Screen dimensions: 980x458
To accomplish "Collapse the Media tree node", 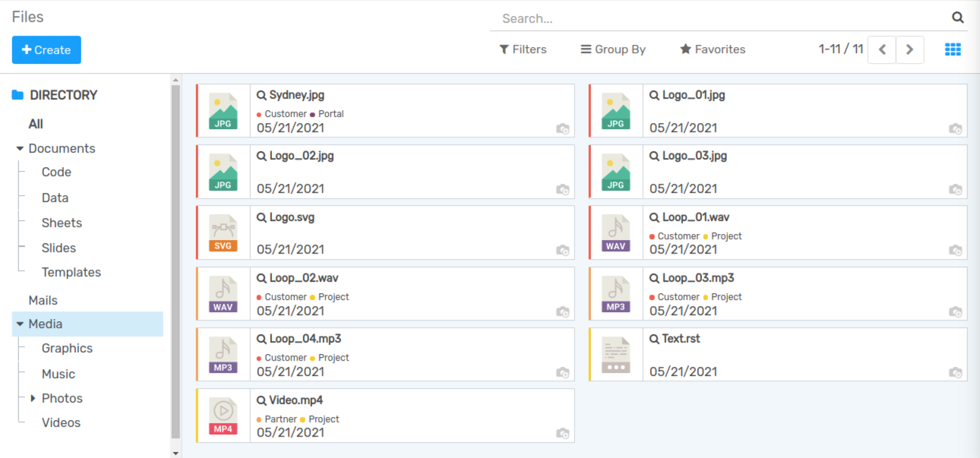I will click(20, 324).
